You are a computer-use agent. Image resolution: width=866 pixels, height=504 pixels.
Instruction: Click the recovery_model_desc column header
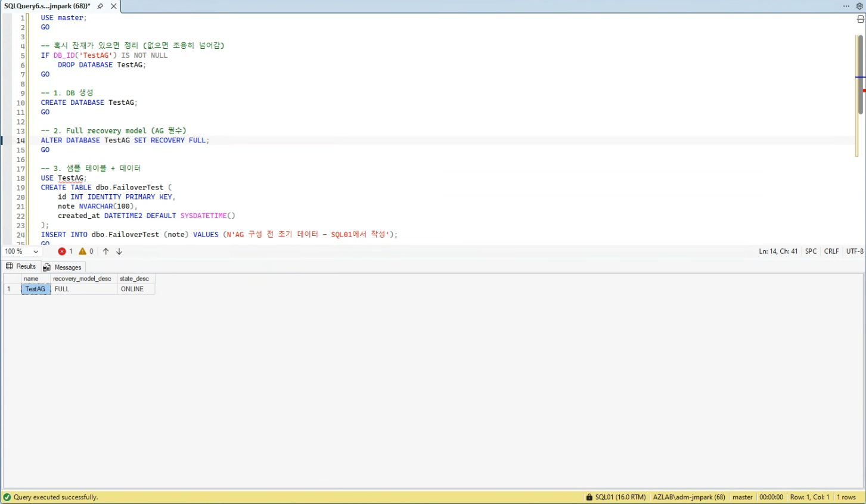point(83,279)
